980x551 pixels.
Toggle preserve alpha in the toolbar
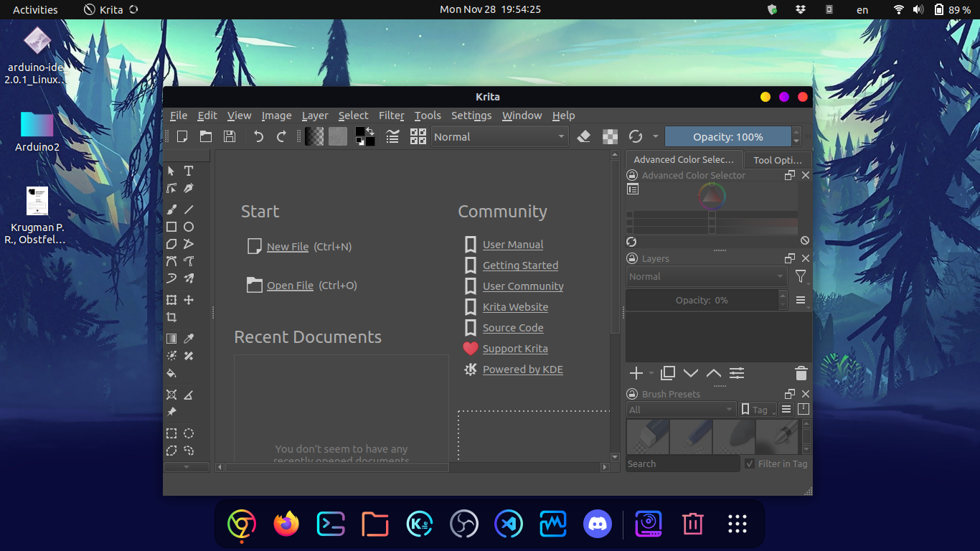[610, 136]
